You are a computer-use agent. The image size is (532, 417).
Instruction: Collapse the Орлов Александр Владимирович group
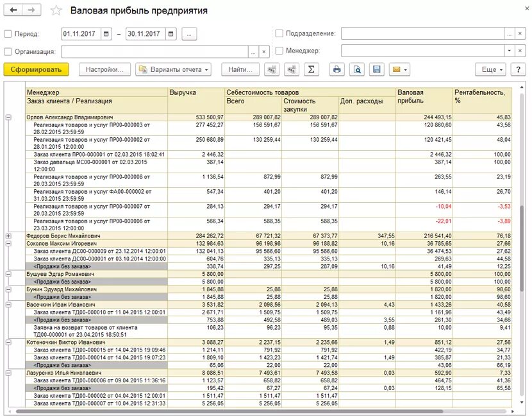8,117
